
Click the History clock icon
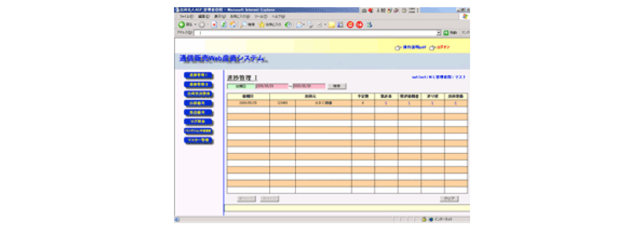[288, 25]
